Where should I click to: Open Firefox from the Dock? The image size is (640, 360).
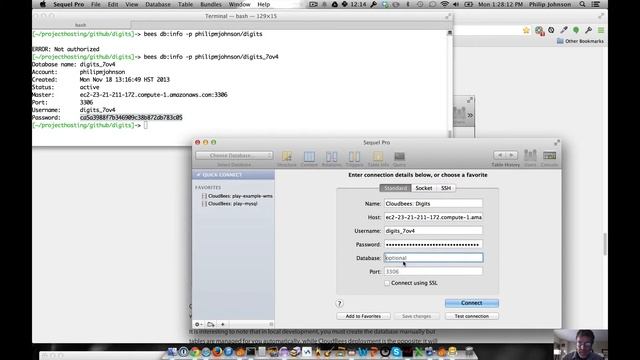click(217, 351)
